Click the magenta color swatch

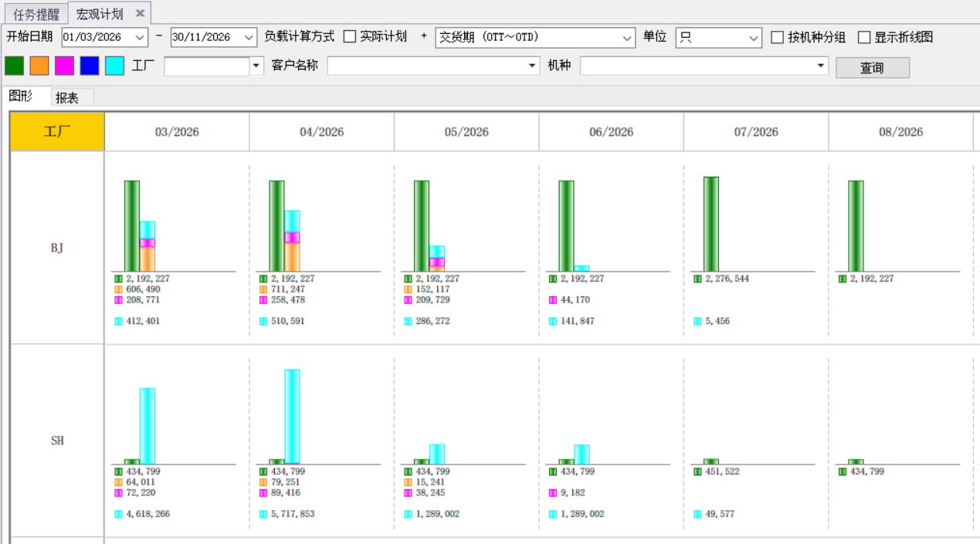[64, 66]
